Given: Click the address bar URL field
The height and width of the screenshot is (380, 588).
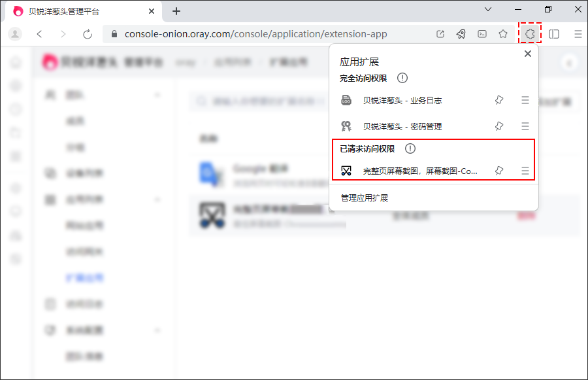Looking at the screenshot, I should 261,34.
